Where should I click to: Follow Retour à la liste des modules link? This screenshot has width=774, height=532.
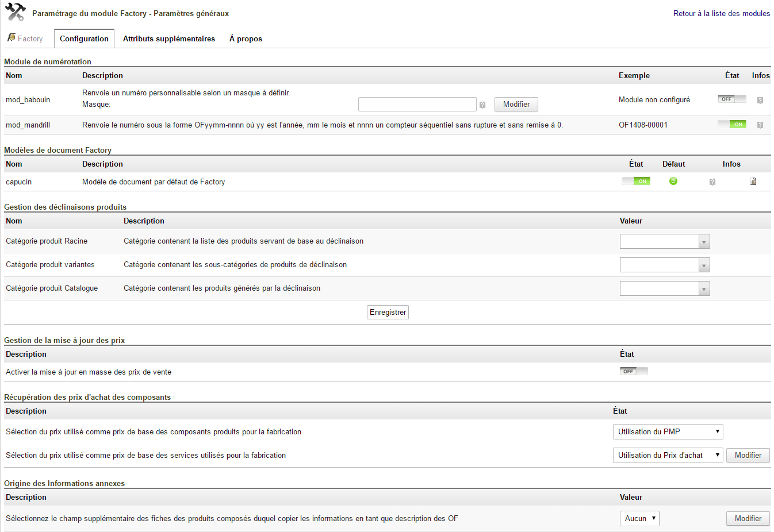point(721,13)
